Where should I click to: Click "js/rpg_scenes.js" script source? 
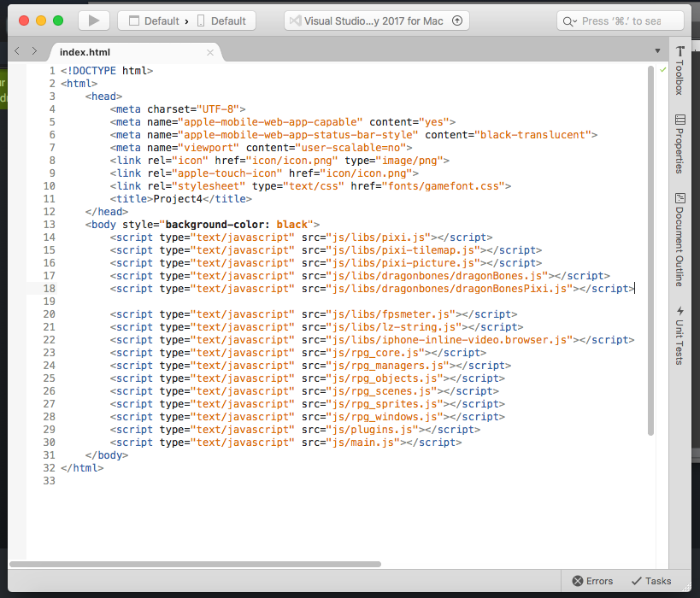click(x=382, y=391)
